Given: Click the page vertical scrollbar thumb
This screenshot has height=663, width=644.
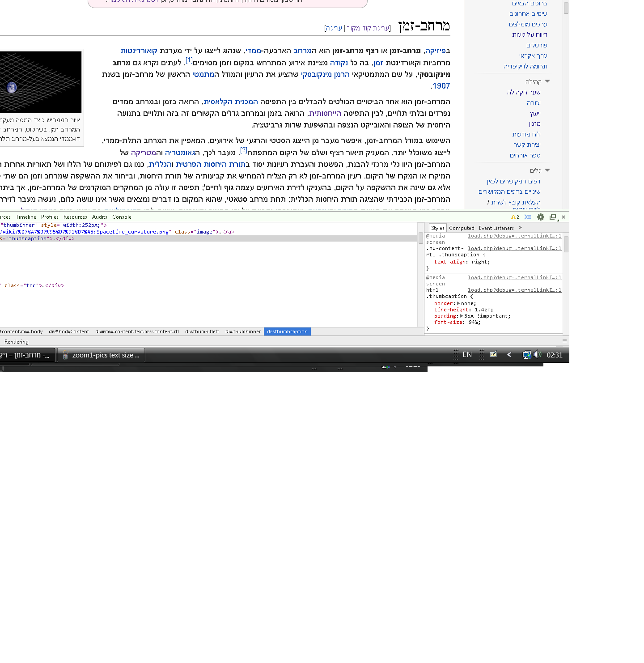Looking at the screenshot, I should point(566,8).
